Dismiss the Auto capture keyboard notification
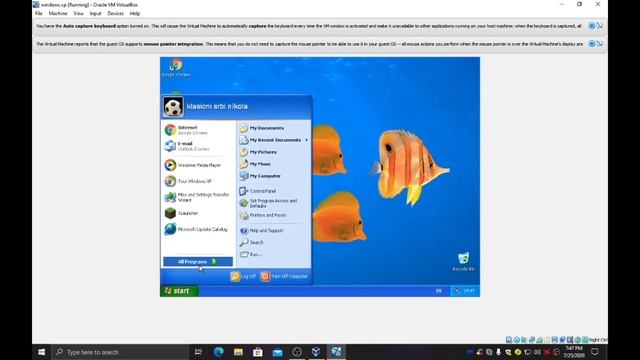Image resolution: width=640 pixels, height=360 pixels. [591, 26]
